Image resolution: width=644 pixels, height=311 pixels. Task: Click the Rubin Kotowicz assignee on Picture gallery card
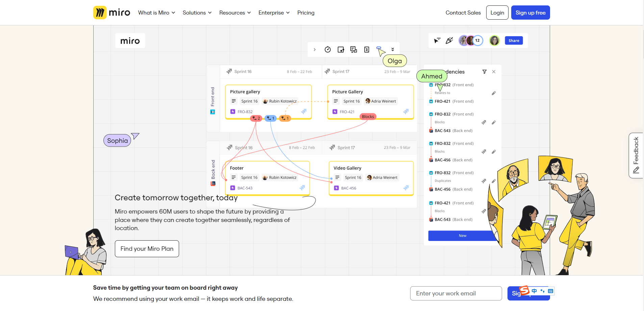[280, 101]
